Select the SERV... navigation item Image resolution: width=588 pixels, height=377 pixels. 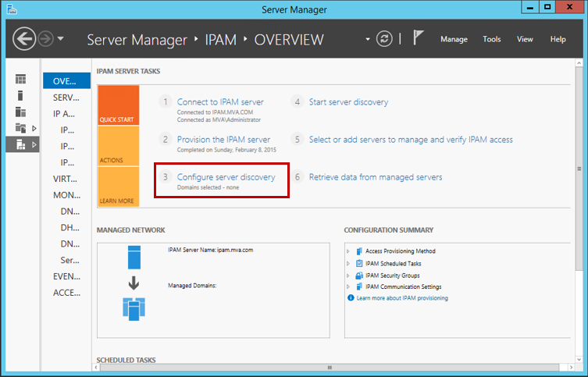(x=66, y=98)
